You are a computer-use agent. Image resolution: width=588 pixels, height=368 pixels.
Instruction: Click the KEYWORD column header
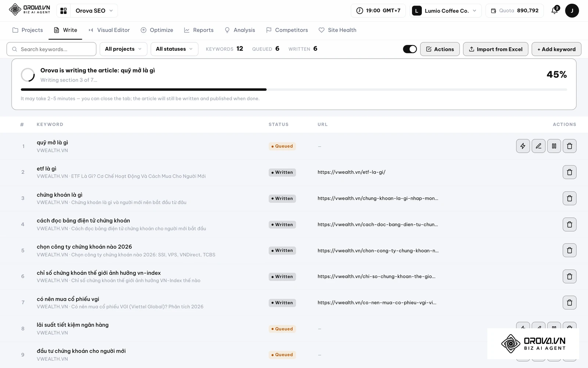pyautogui.click(x=50, y=124)
